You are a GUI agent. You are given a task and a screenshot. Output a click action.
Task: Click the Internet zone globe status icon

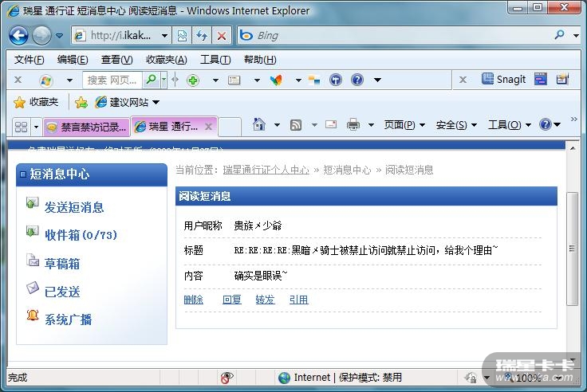285,378
